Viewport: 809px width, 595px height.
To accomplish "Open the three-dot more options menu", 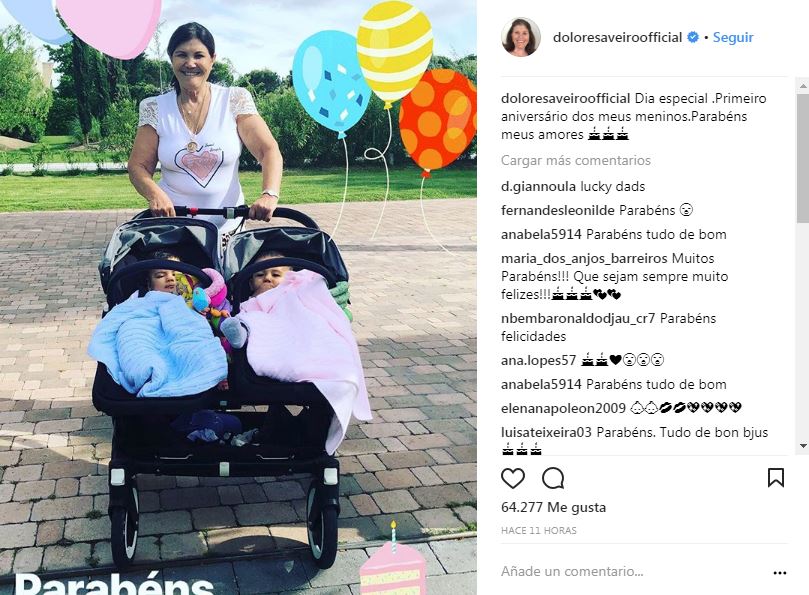I will point(780,573).
